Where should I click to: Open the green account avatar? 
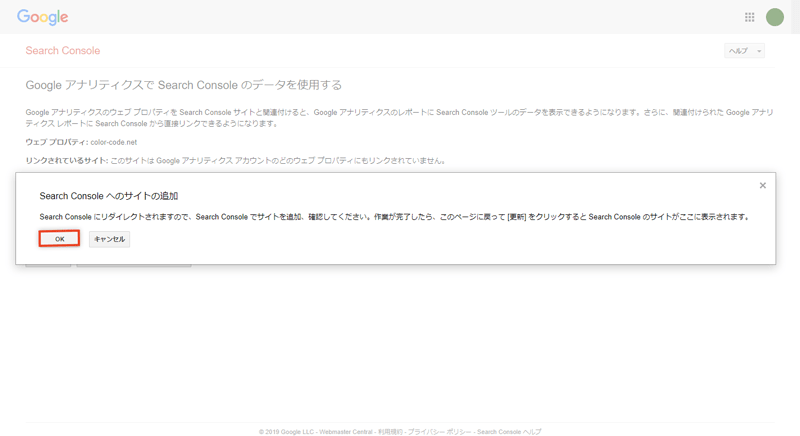[774, 17]
